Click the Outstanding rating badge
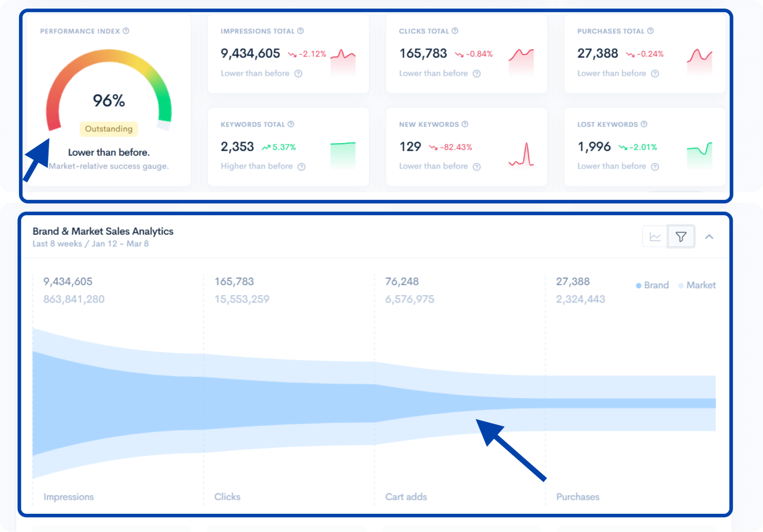Screen dimensions: 763x532 (108, 129)
